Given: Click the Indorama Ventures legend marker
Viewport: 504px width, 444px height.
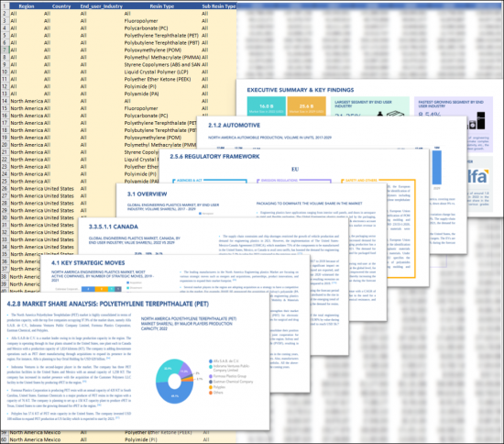Looking at the screenshot, I should [x=211, y=366].
